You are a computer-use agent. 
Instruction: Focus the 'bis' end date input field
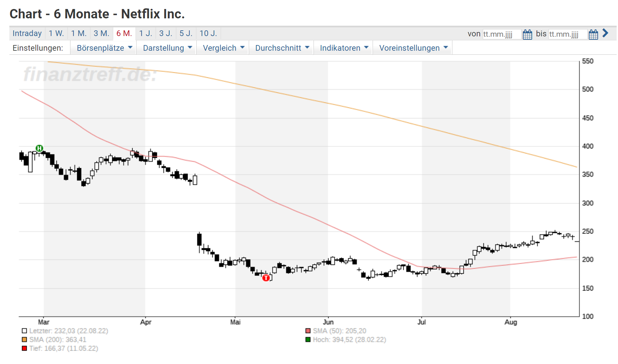(568, 34)
